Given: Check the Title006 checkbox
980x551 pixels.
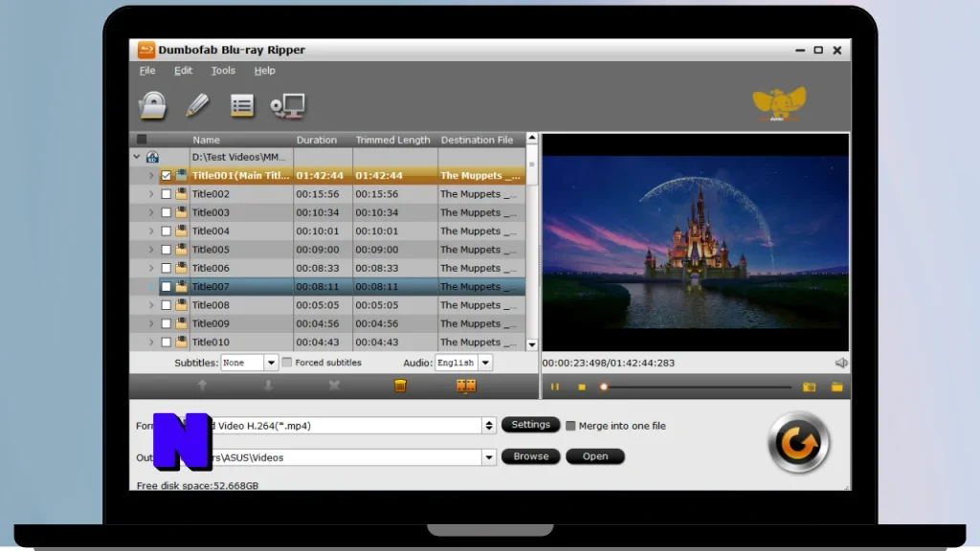Looking at the screenshot, I should click(166, 268).
